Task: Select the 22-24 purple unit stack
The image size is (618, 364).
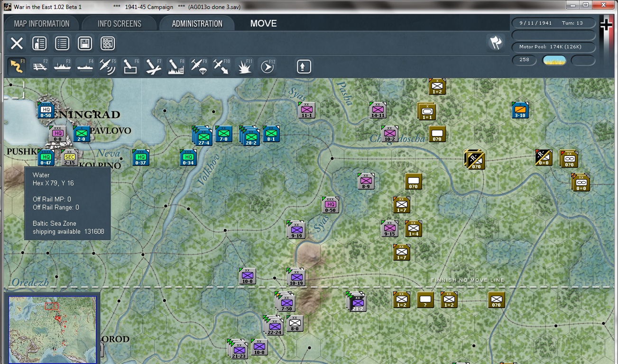Action: coord(274,326)
